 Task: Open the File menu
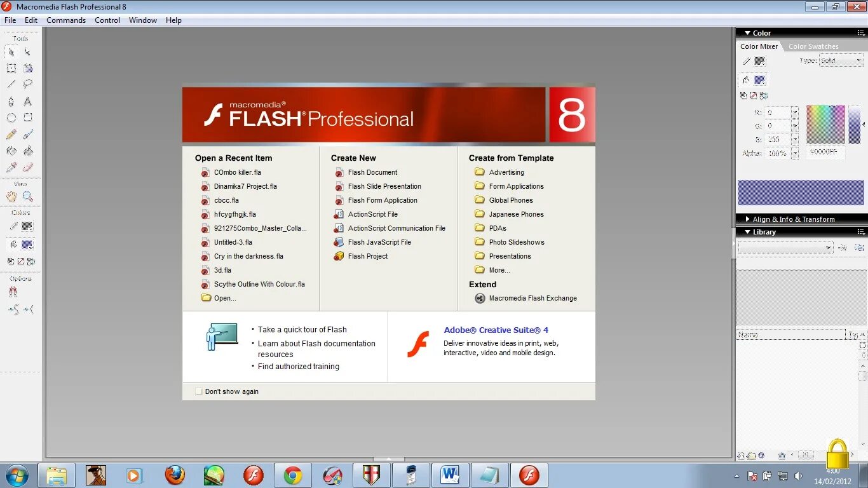click(x=10, y=20)
